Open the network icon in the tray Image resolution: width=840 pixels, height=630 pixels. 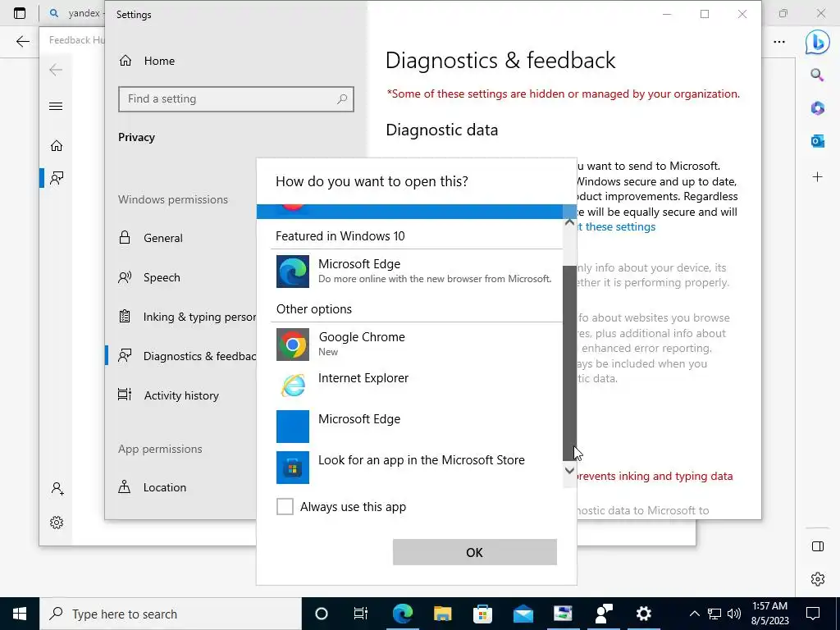click(714, 614)
